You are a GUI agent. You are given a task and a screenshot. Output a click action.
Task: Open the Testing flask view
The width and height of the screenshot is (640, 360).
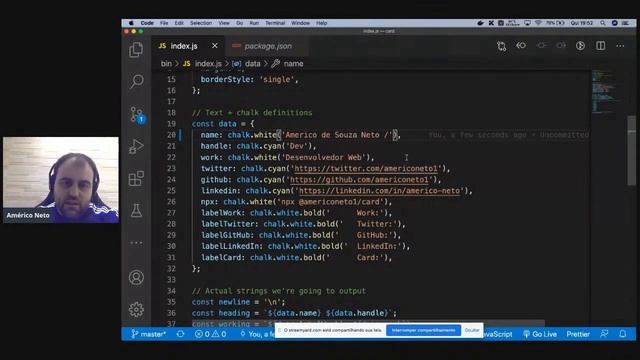coord(136,211)
